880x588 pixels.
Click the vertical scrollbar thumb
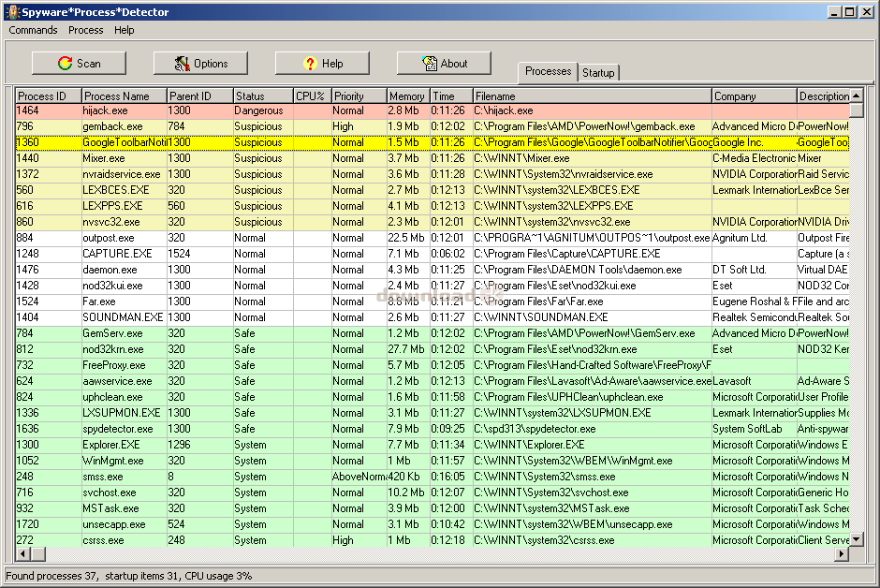pos(857,110)
